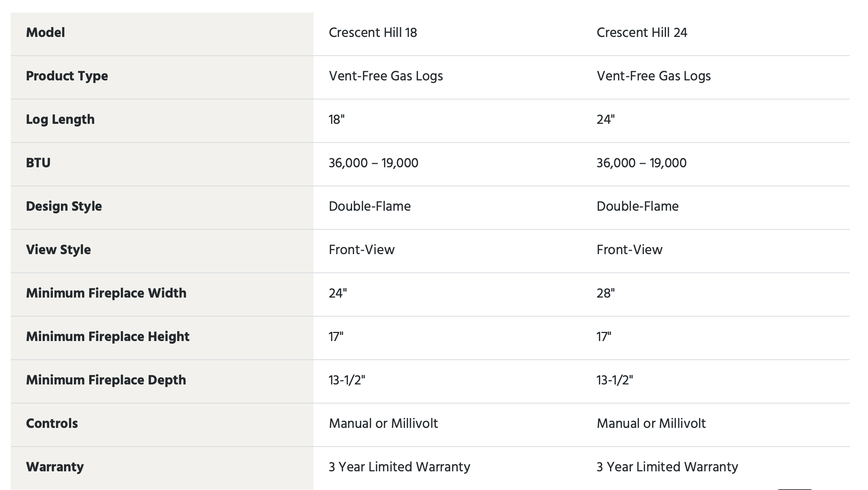Click the 24" log length value
The image size is (868, 490).
tap(605, 120)
